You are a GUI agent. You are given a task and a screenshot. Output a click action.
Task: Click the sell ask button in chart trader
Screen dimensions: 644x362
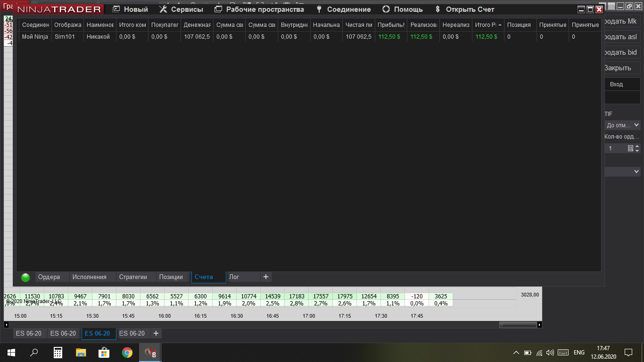click(x=622, y=37)
